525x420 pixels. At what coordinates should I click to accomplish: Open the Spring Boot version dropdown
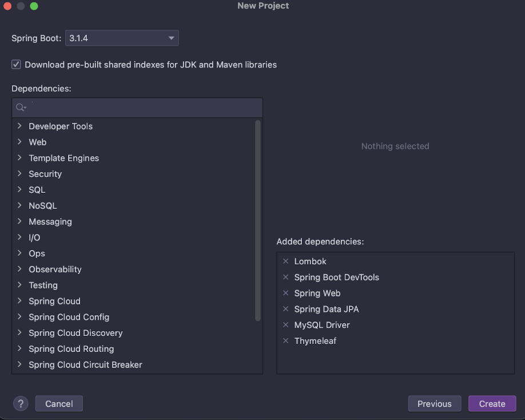point(122,38)
